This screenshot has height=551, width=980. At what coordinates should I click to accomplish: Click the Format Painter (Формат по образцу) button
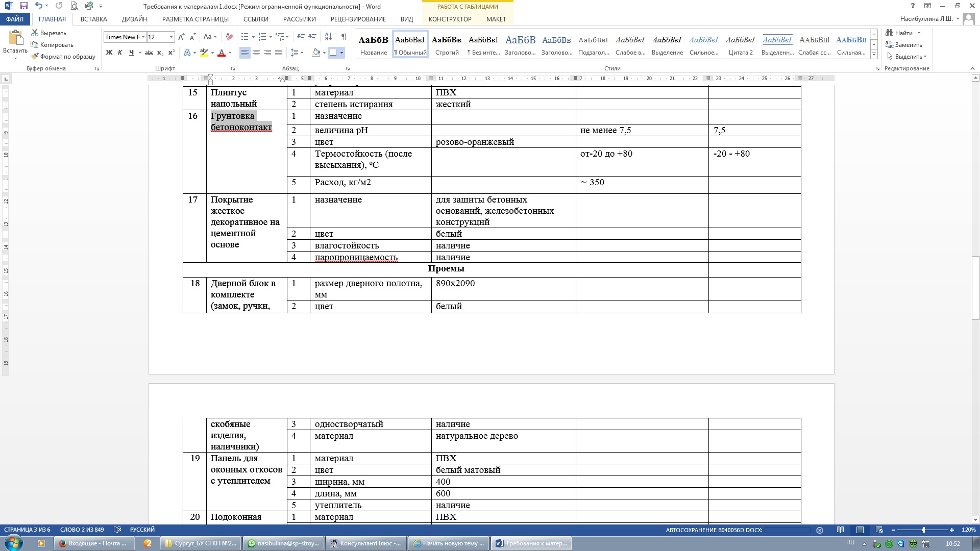[x=63, y=57]
